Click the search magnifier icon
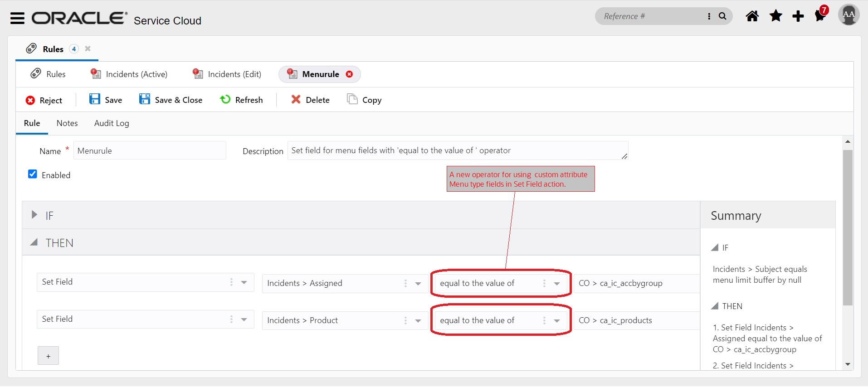The image size is (868, 387). (x=722, y=16)
